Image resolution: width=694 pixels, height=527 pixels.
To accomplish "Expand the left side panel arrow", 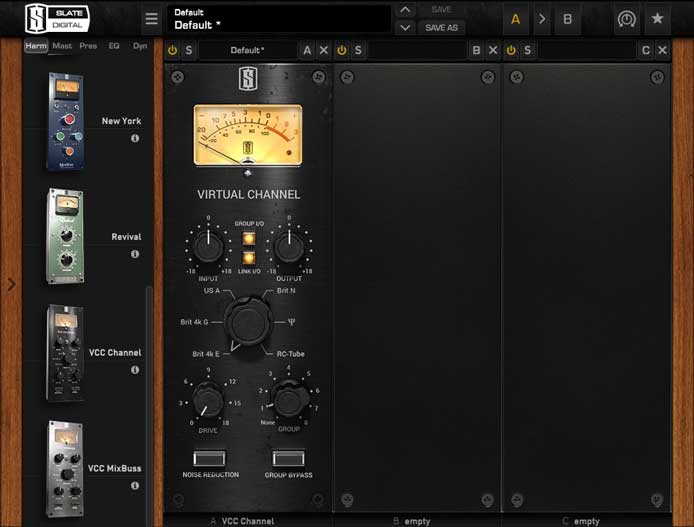I will (12, 284).
